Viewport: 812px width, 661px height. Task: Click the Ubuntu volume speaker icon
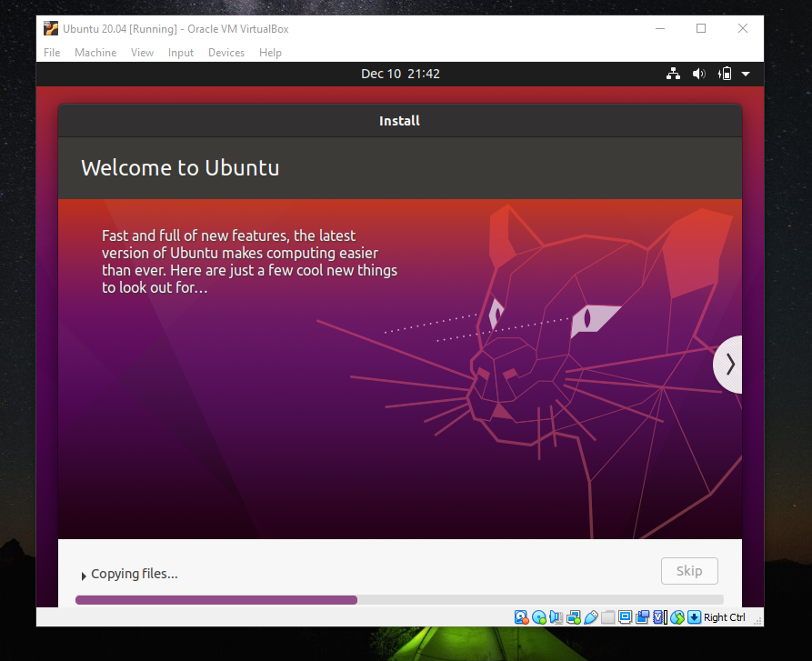[698, 74]
